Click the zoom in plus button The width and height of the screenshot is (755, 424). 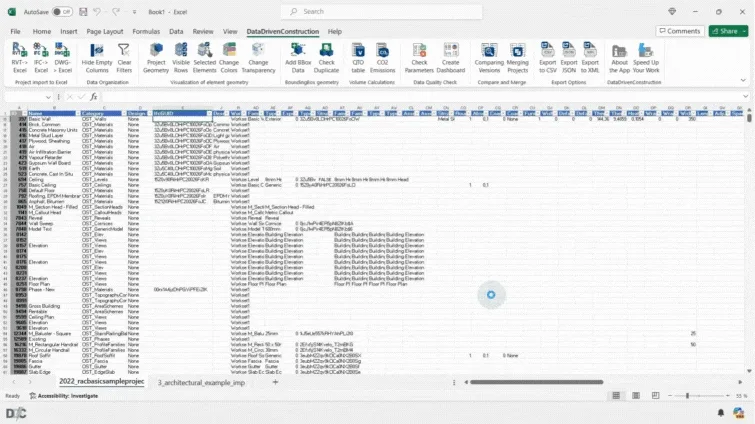point(728,396)
